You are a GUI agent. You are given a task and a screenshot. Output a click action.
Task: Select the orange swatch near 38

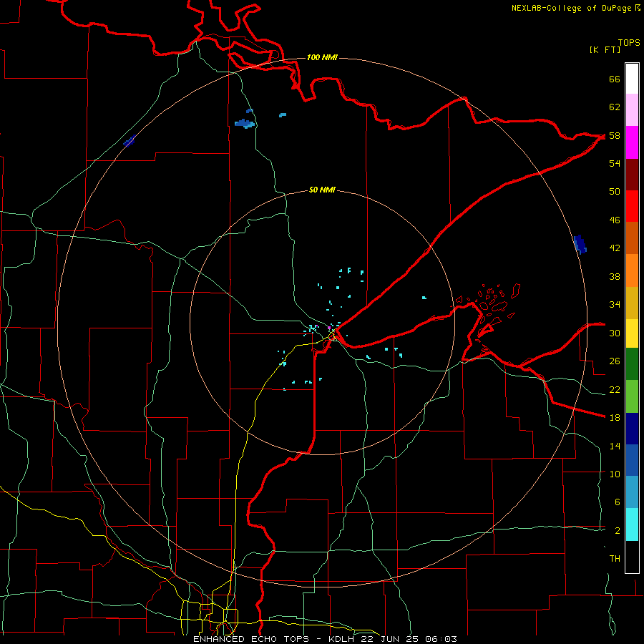[x=632, y=270]
